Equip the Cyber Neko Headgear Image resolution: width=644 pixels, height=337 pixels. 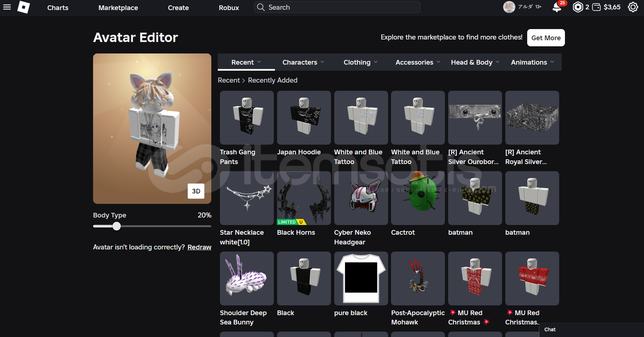(361, 198)
